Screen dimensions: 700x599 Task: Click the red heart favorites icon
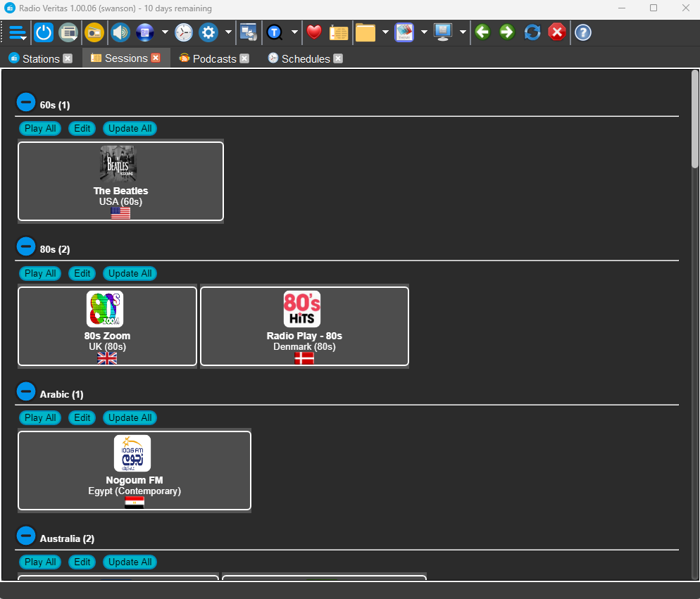[314, 32]
